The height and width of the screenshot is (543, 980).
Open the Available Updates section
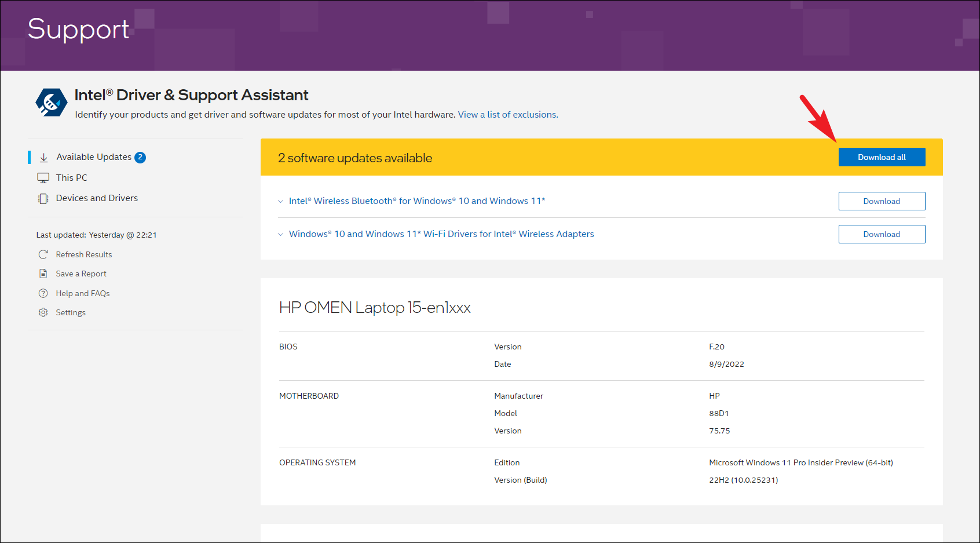point(94,157)
